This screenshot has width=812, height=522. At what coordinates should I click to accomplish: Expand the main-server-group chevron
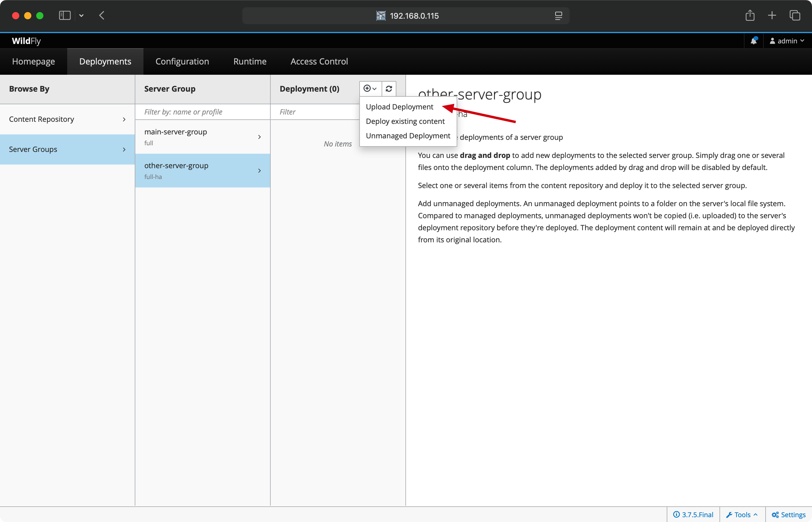[x=259, y=137]
